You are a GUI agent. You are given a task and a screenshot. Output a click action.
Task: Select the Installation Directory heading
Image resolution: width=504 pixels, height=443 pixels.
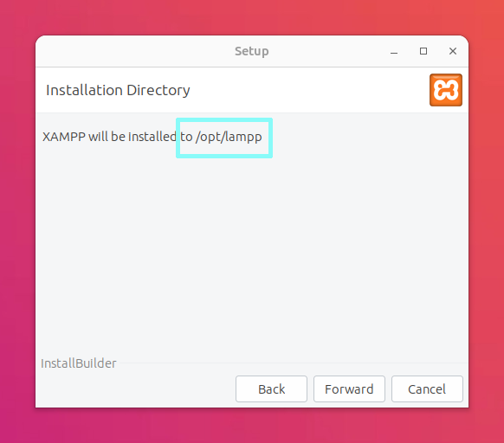pyautogui.click(x=118, y=90)
